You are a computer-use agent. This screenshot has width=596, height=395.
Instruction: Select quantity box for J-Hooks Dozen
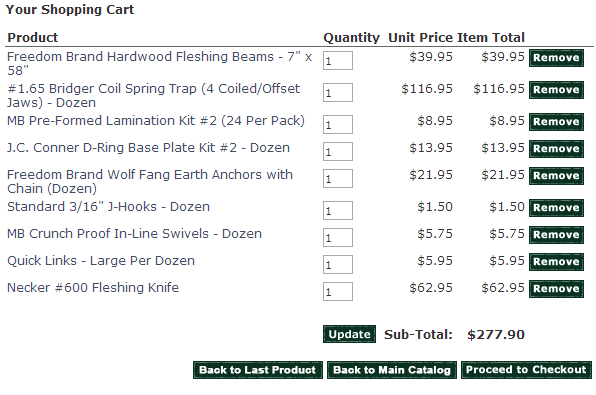point(338,210)
